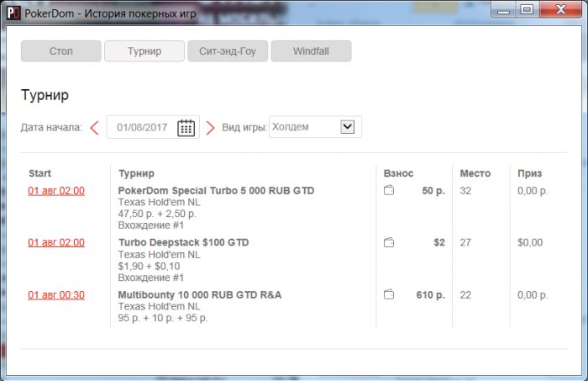This screenshot has height=381, width=588.
Task: Click place value 22
Action: (465, 295)
